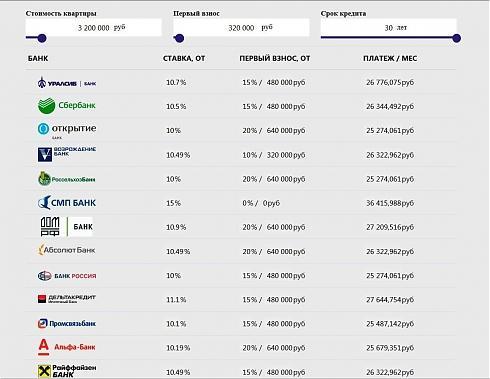Open the Promsvyazbank logo

click(67, 323)
